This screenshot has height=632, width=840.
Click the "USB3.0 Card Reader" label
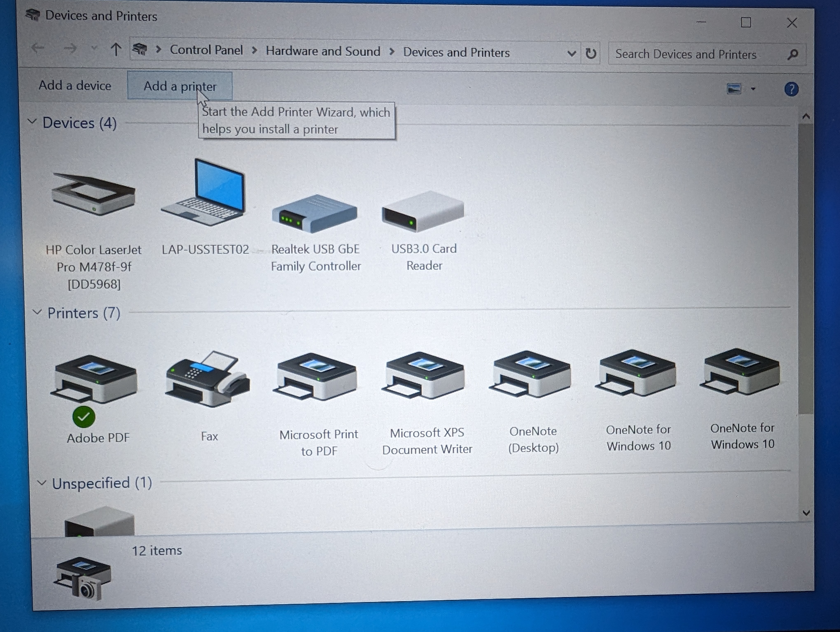pyautogui.click(x=424, y=257)
